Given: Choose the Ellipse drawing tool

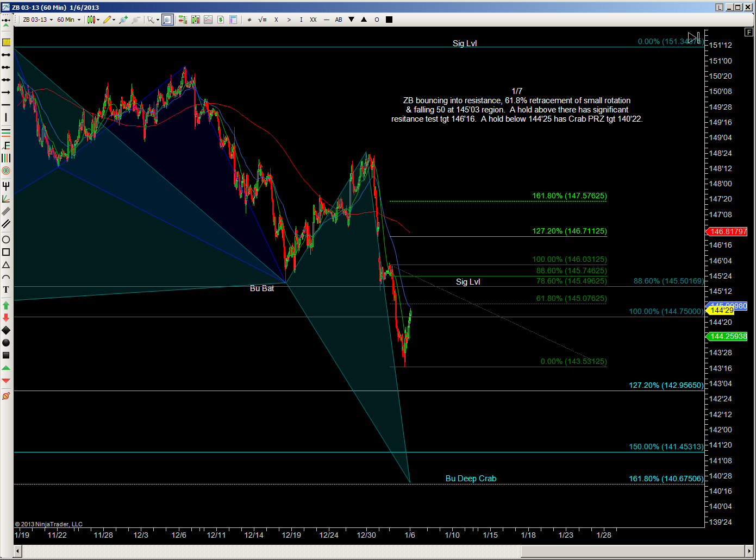Looking at the screenshot, I should pyautogui.click(x=6, y=240).
